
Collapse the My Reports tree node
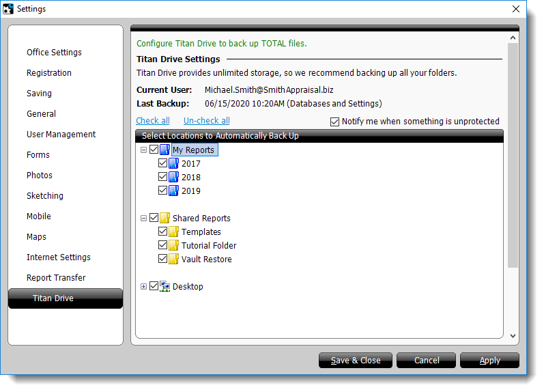[143, 150]
